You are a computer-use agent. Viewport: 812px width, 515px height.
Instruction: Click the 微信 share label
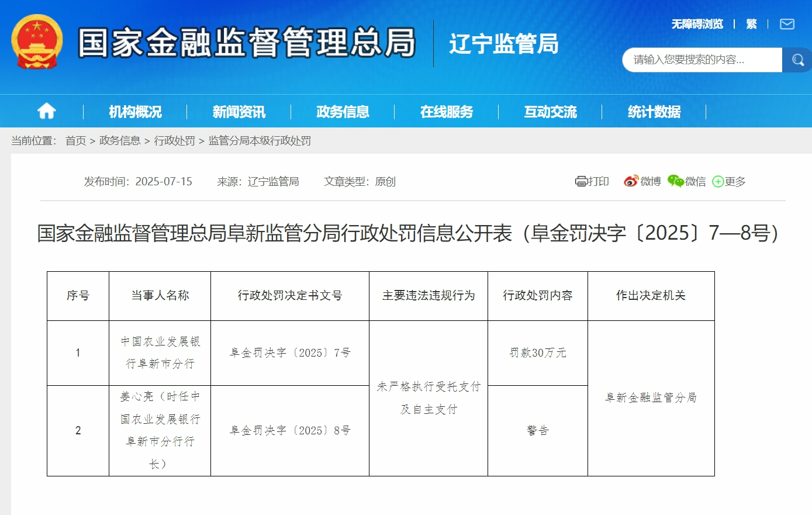click(x=696, y=182)
